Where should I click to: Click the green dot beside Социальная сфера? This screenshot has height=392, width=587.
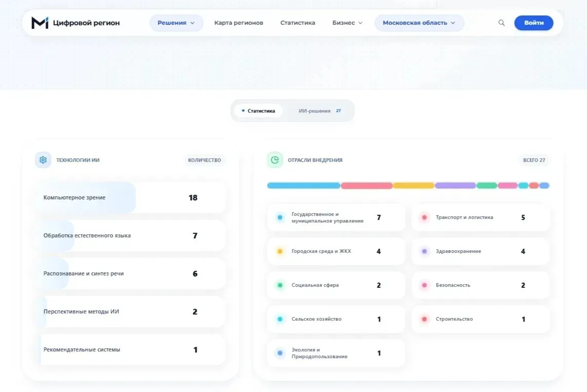tap(280, 285)
